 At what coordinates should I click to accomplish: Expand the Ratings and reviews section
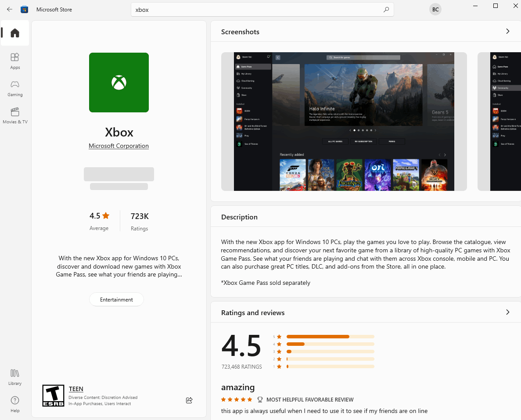coord(507,312)
